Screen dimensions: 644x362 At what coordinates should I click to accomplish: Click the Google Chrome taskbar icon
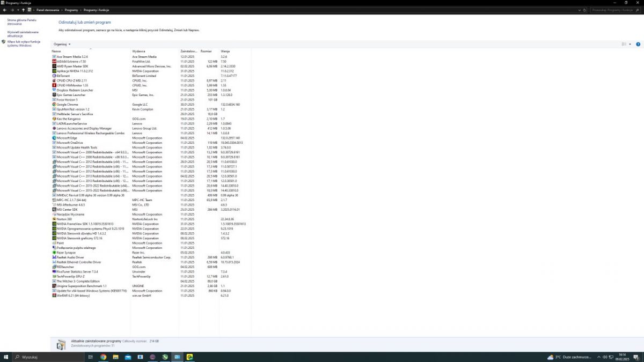pyautogui.click(x=103, y=357)
